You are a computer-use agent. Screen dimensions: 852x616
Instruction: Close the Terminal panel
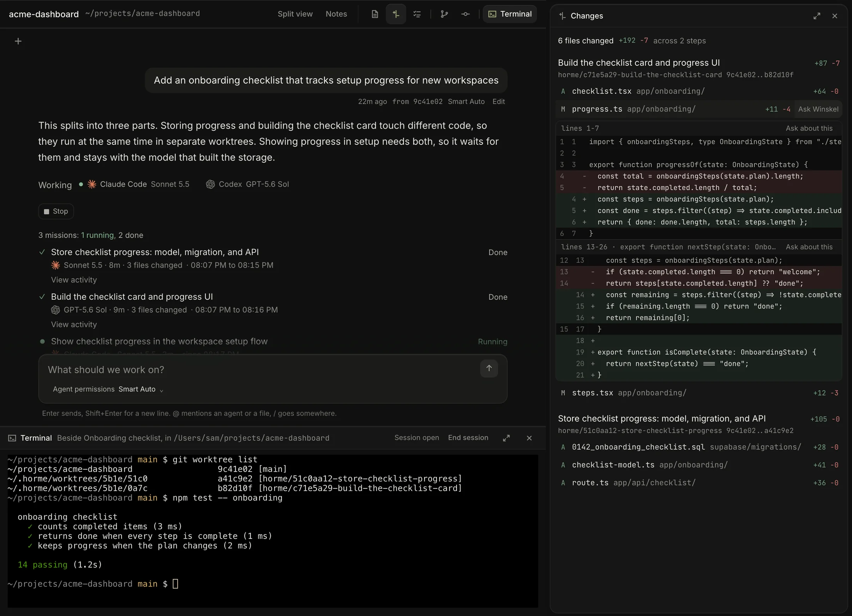[x=529, y=438]
